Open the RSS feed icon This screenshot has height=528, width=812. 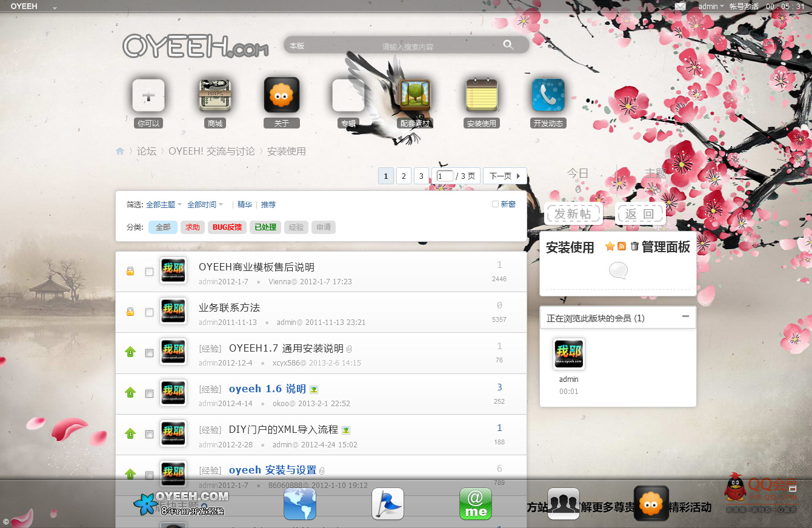(622, 246)
